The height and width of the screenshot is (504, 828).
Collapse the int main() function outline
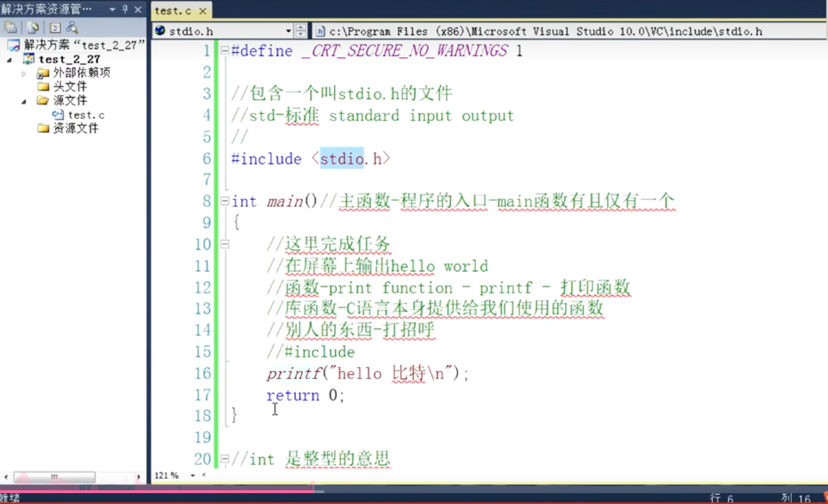coord(225,201)
